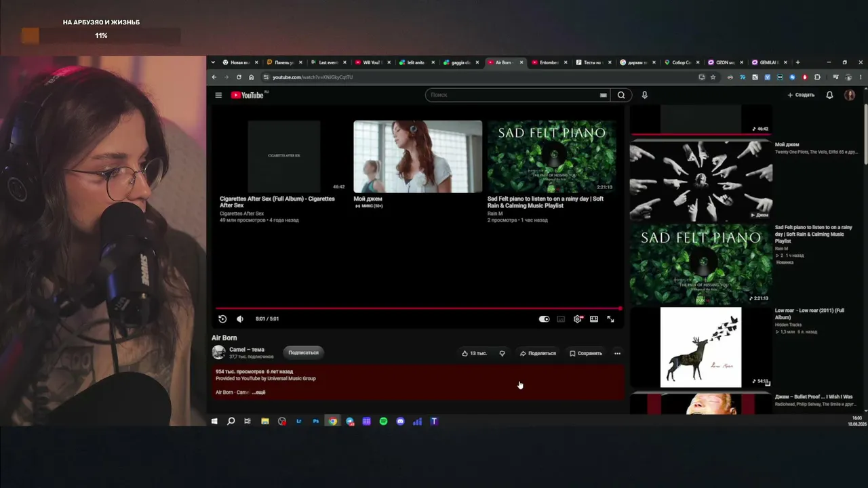
Task: Open the tab search dropdown arrow
Action: 214,62
